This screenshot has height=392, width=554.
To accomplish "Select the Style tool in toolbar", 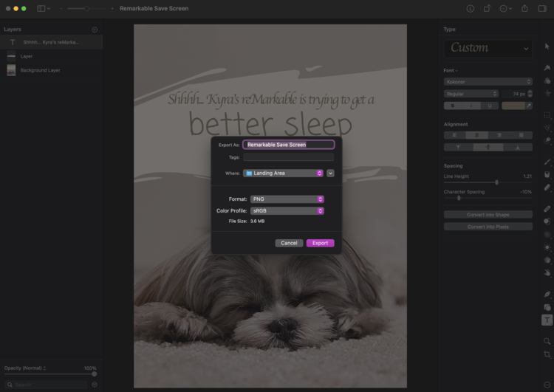I will pyautogui.click(x=547, y=67).
